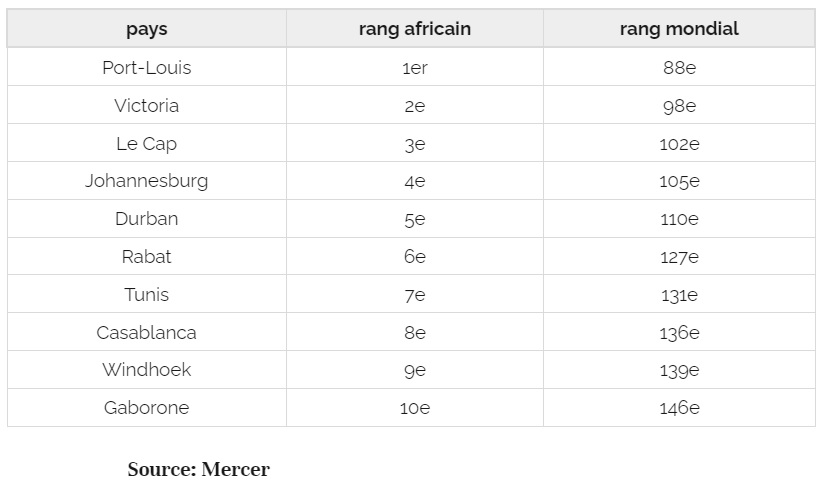Select the Windhoek cell
The width and height of the screenshot is (819, 485).
(146, 370)
